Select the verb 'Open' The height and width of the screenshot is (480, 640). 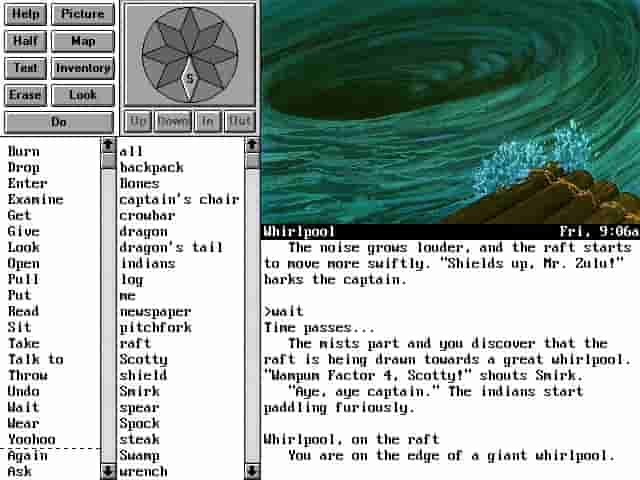pyautogui.click(x=24, y=264)
